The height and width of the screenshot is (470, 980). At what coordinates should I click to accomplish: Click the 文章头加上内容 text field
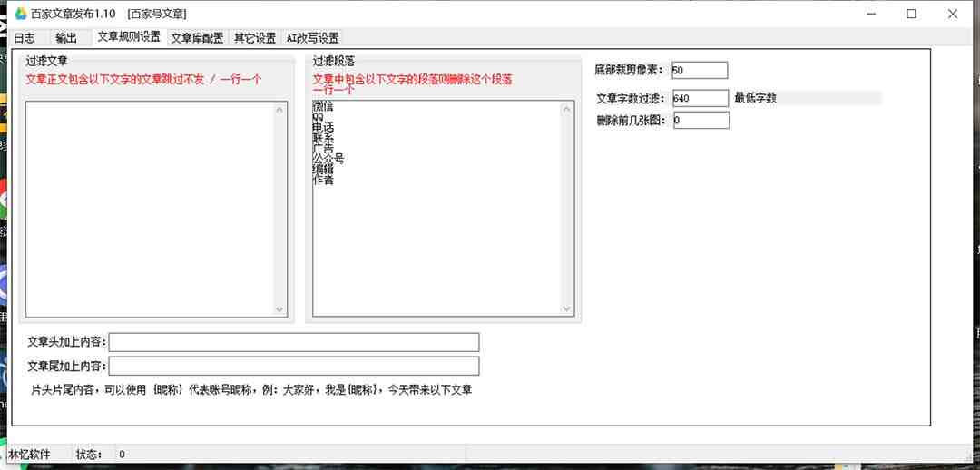click(294, 342)
